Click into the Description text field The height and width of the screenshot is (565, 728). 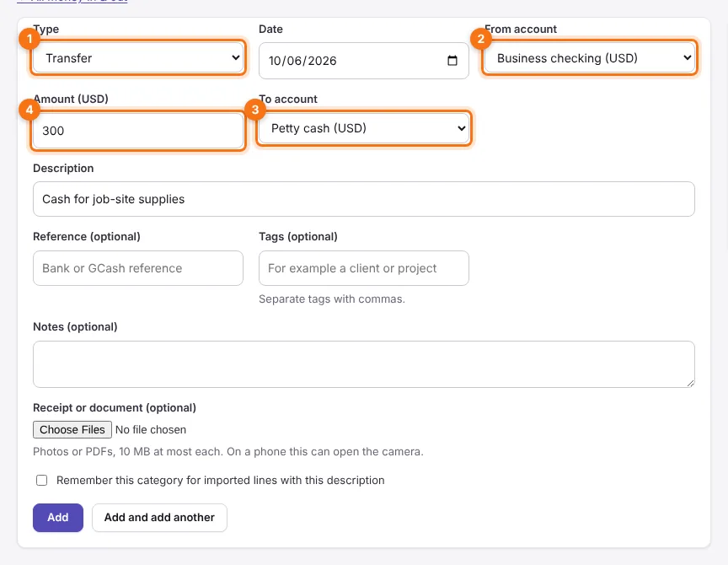pos(363,199)
